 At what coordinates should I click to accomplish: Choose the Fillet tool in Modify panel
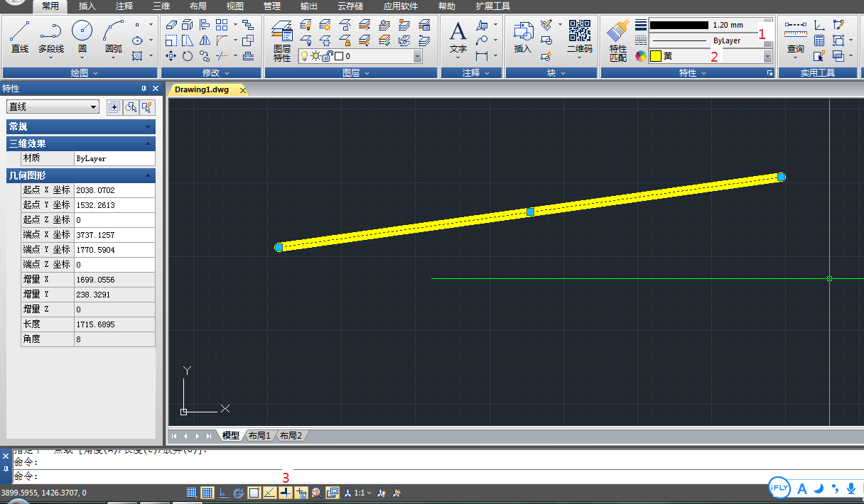click(x=221, y=40)
